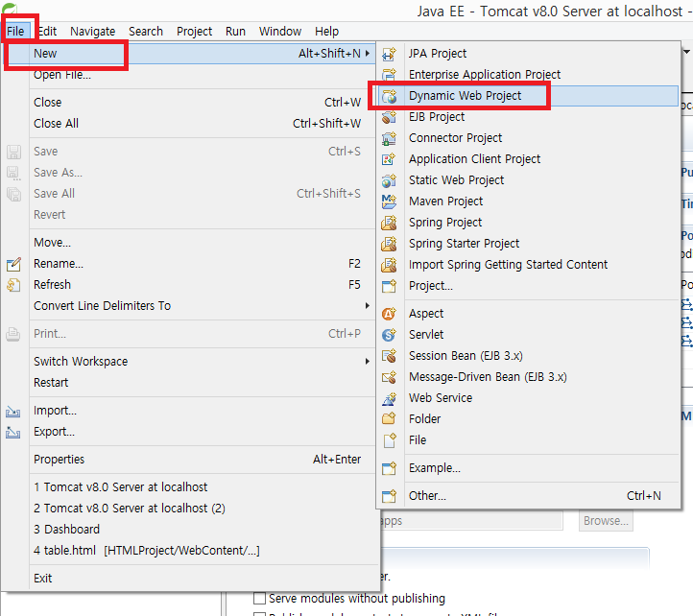Open recent file table.html
This screenshot has width=693, height=616.
click(x=146, y=550)
